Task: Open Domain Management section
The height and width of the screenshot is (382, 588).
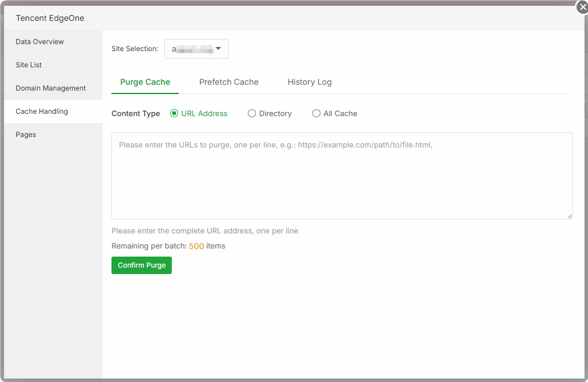Action: (x=53, y=88)
